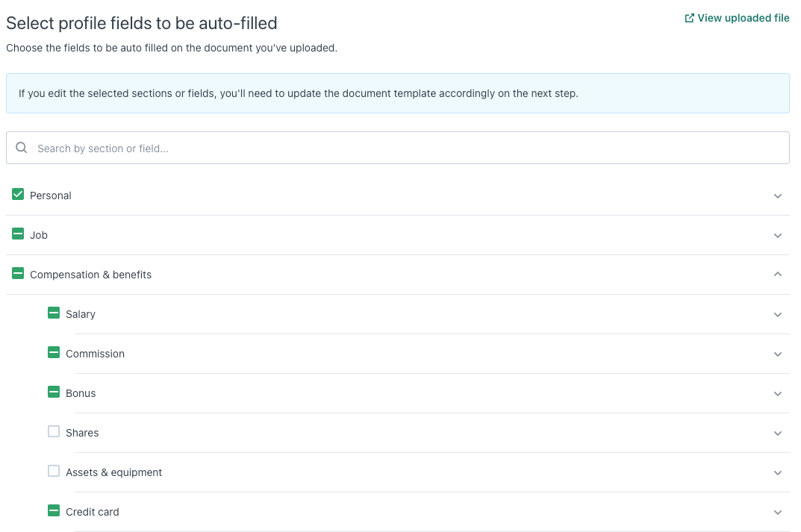Uncheck the Personal checkbox

pos(17,194)
